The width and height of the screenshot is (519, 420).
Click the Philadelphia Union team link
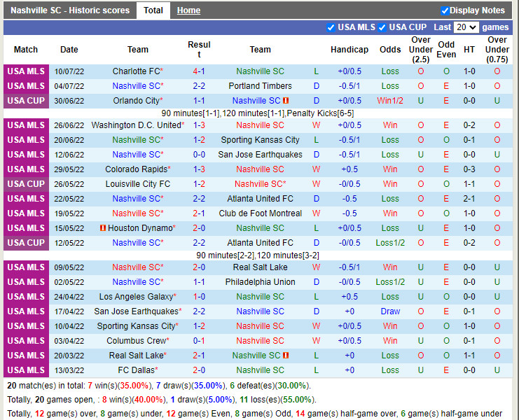(x=260, y=282)
